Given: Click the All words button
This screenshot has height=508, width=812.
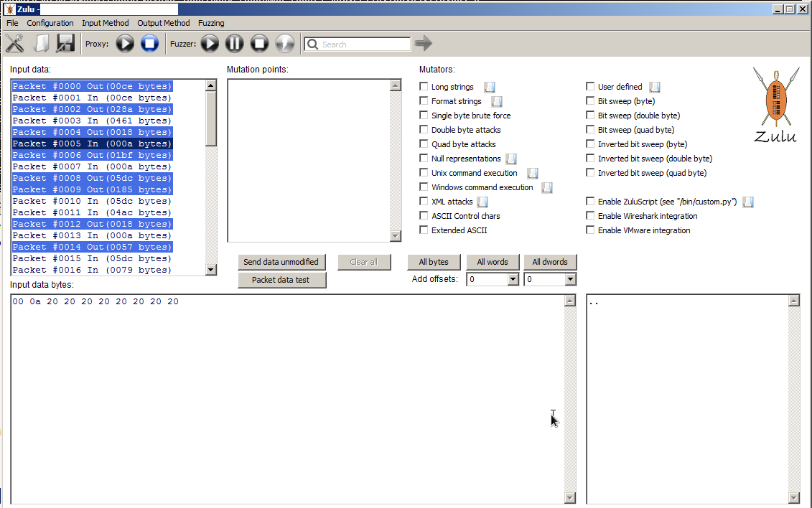Looking at the screenshot, I should (x=493, y=263).
